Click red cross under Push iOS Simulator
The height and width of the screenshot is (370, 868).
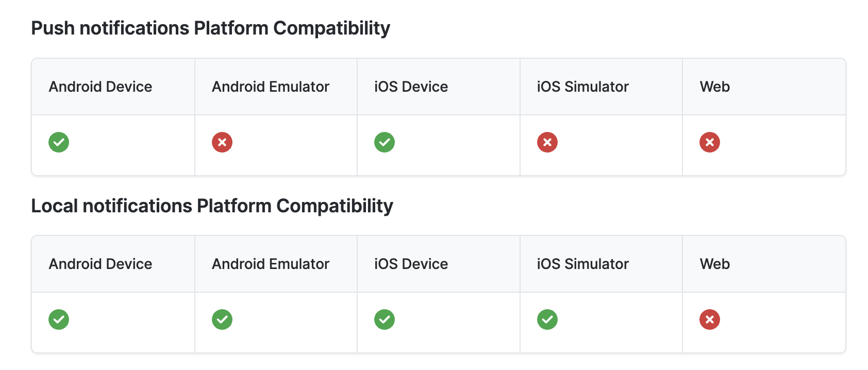tap(547, 142)
